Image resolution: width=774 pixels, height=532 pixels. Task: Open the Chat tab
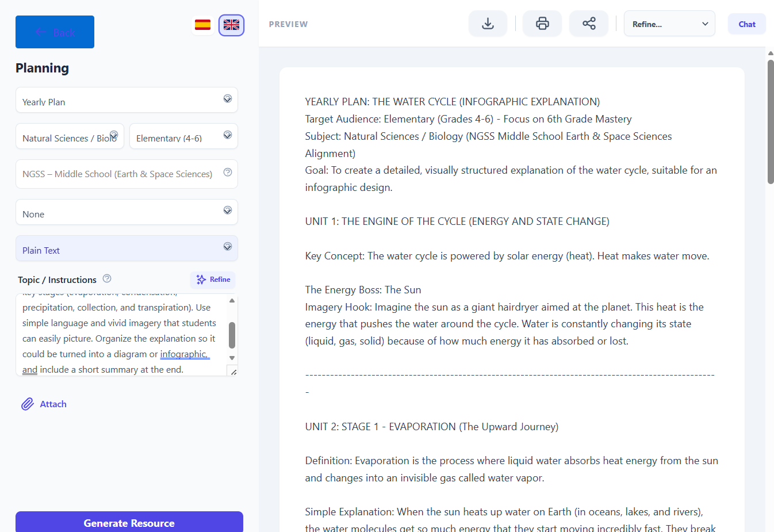click(x=746, y=24)
